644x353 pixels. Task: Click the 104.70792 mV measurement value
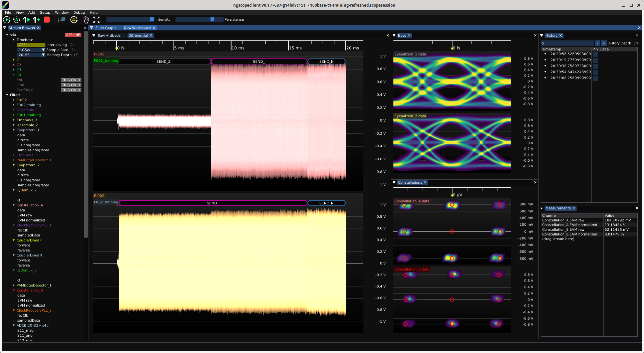618,220
